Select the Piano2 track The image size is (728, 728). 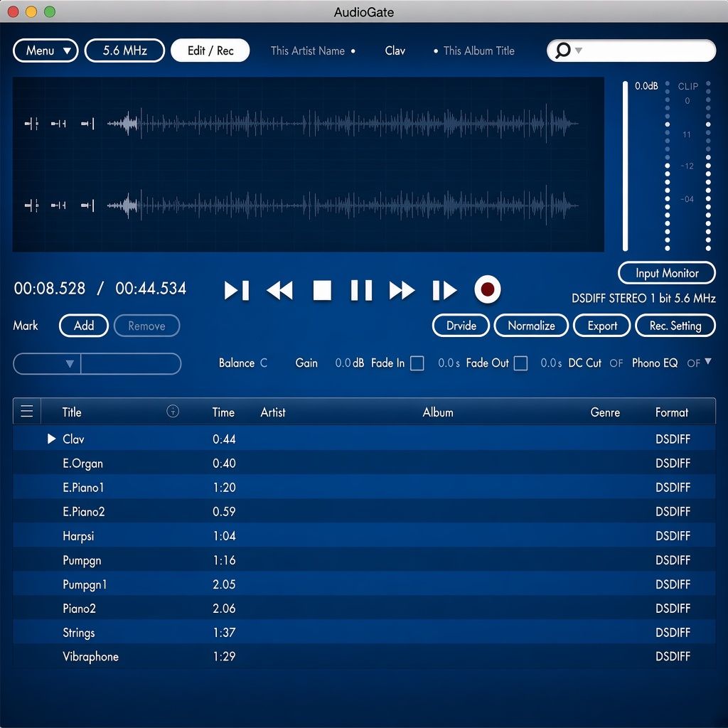(364, 609)
